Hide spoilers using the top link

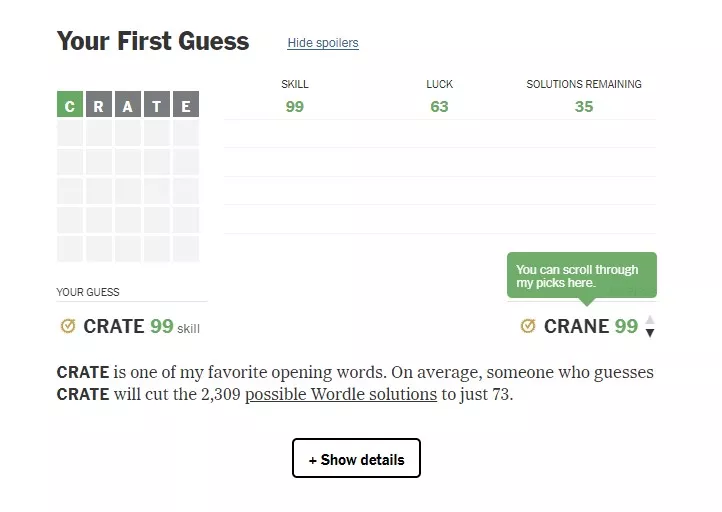(x=323, y=43)
